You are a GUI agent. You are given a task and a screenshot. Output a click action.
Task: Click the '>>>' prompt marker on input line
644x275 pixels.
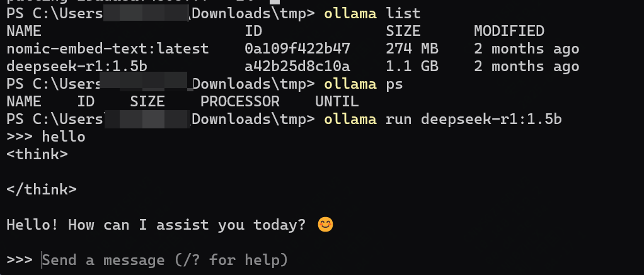(x=20, y=260)
